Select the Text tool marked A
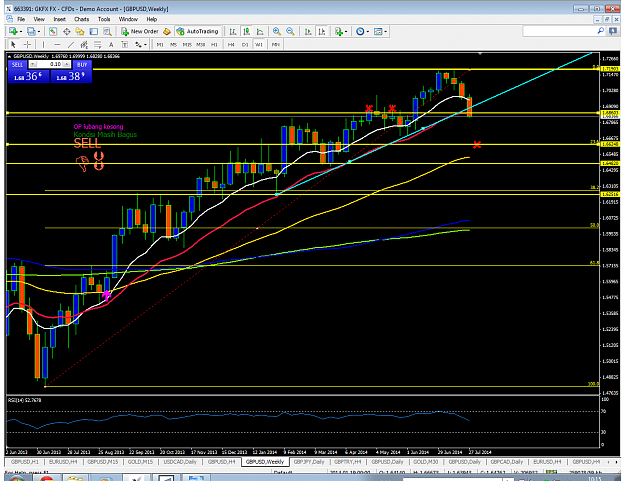This screenshot has width=625, height=481. 111,45
